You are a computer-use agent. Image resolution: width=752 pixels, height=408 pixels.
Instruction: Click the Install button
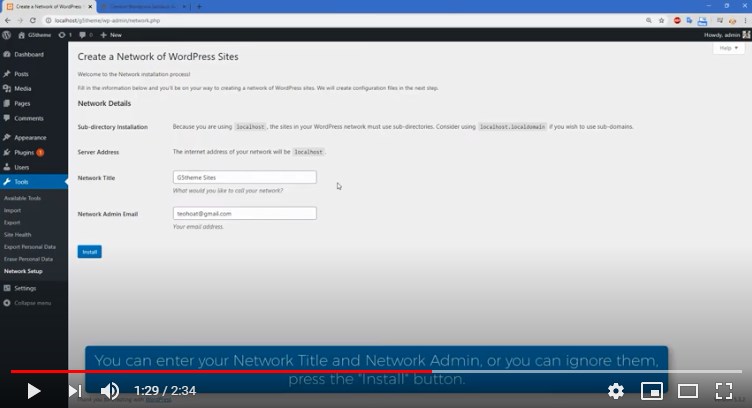click(x=90, y=252)
